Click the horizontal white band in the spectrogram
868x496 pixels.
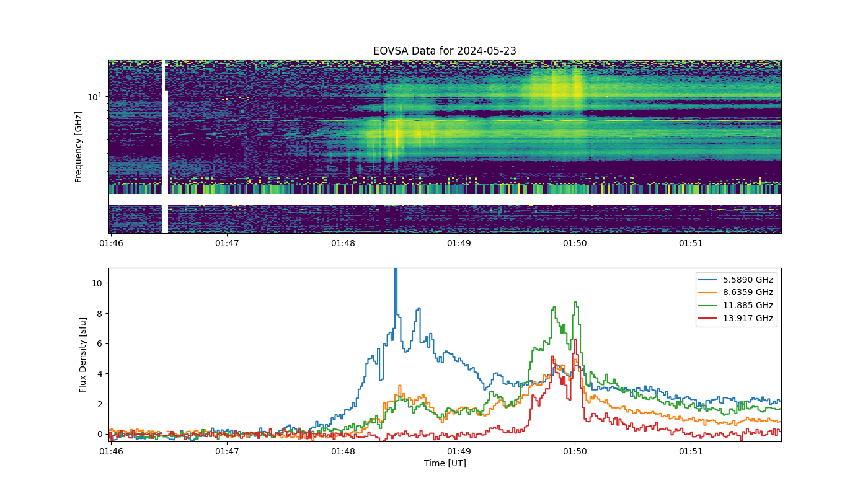(x=445, y=200)
